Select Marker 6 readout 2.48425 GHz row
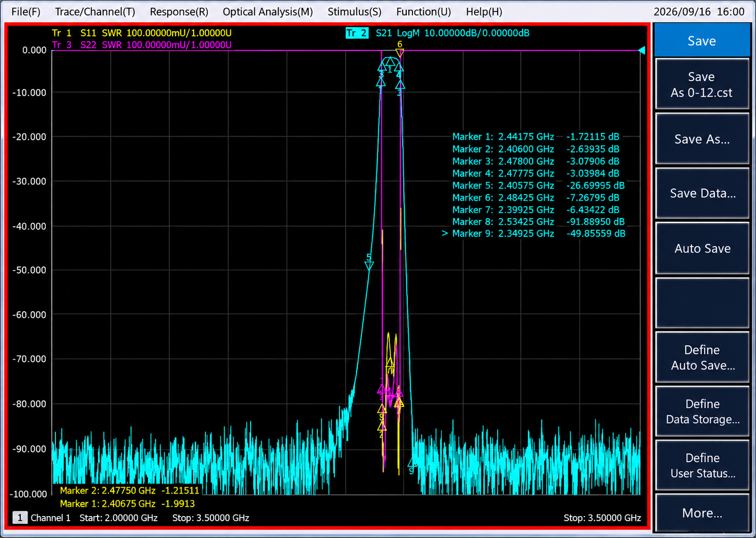 click(x=536, y=197)
